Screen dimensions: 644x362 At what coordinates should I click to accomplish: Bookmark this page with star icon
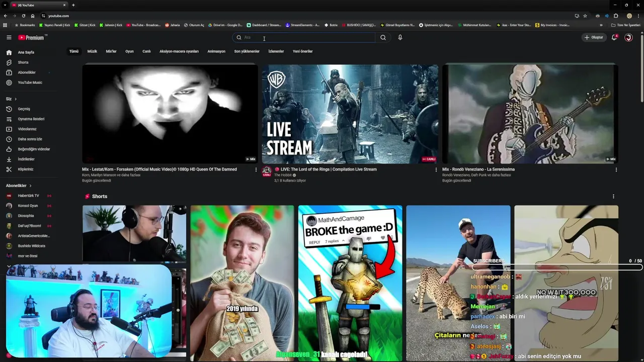click(585, 16)
